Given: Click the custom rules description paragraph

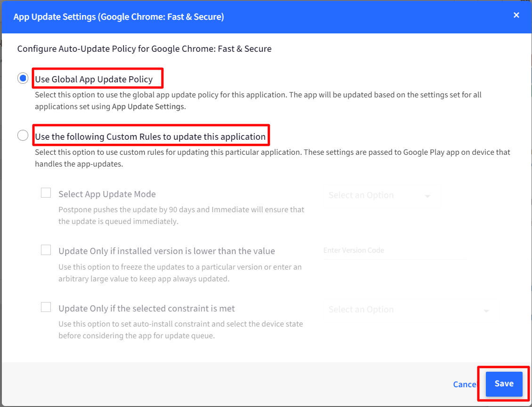Looking at the screenshot, I should click(x=273, y=158).
